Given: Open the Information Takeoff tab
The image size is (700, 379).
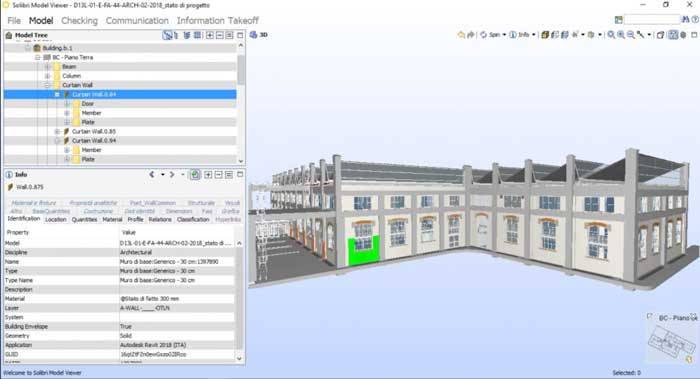Looking at the screenshot, I should pos(217,21).
